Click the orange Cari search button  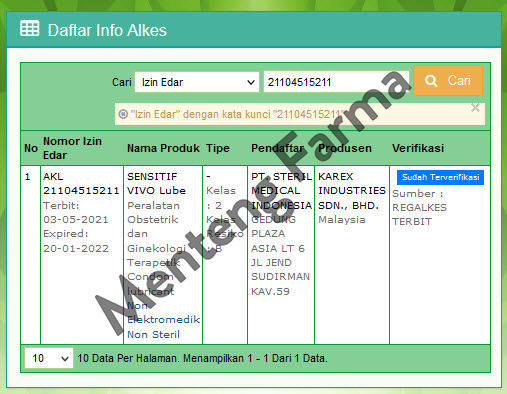tap(448, 81)
